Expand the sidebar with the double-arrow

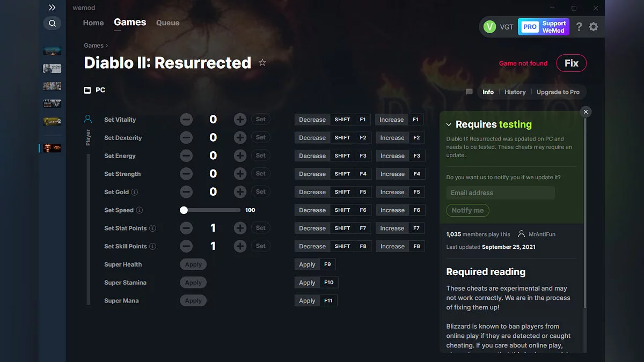point(52,8)
